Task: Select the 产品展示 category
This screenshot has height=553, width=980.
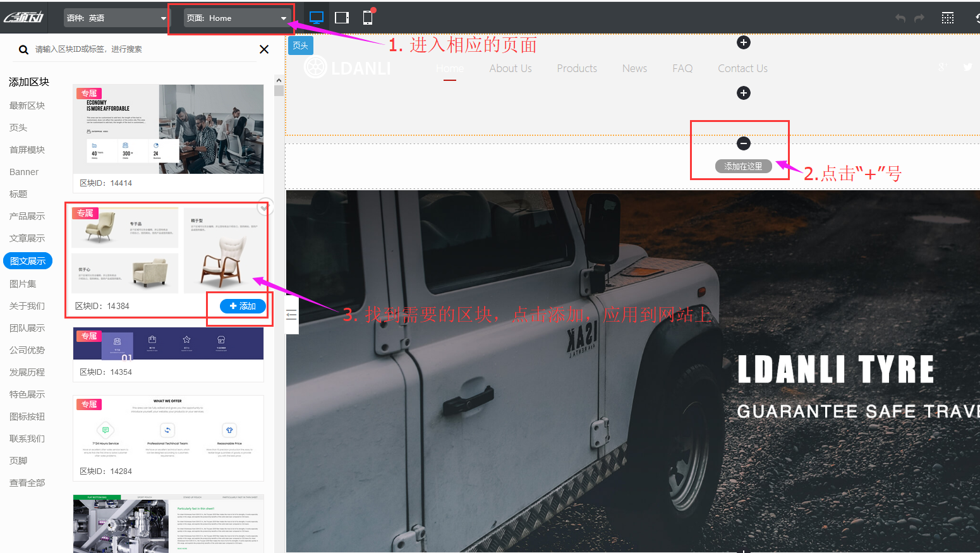Action: pyautogui.click(x=27, y=216)
